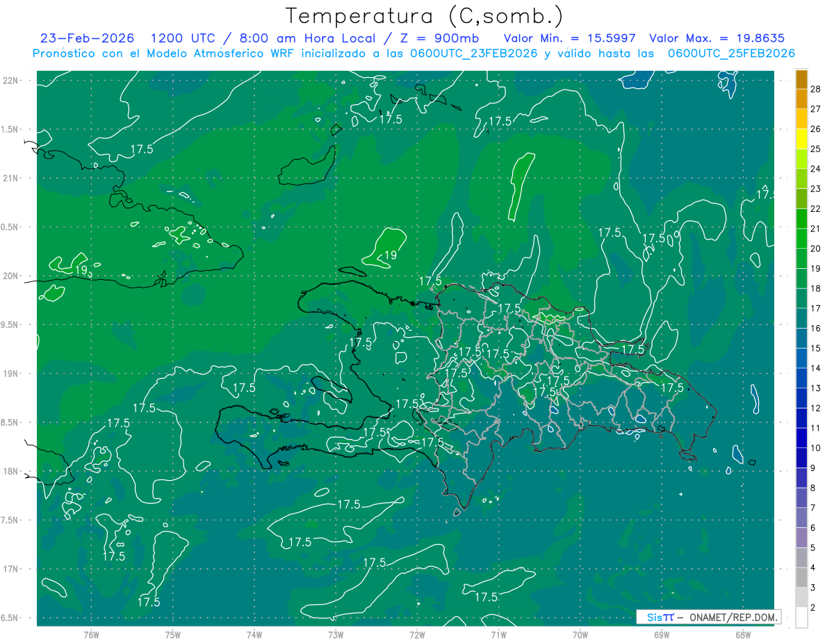Click the colorbar label '4'
The width and height of the screenshot is (834, 644).
pyautogui.click(x=812, y=568)
